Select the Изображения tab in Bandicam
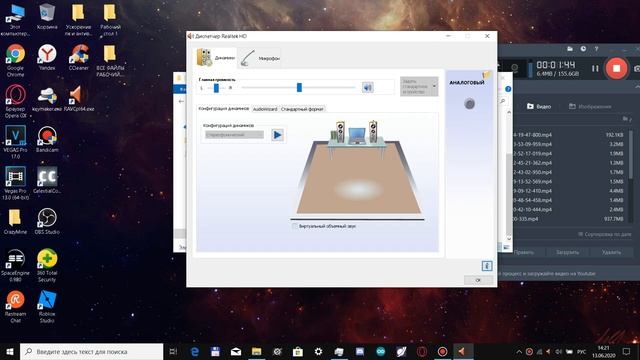The width and height of the screenshot is (640, 360). point(590,107)
